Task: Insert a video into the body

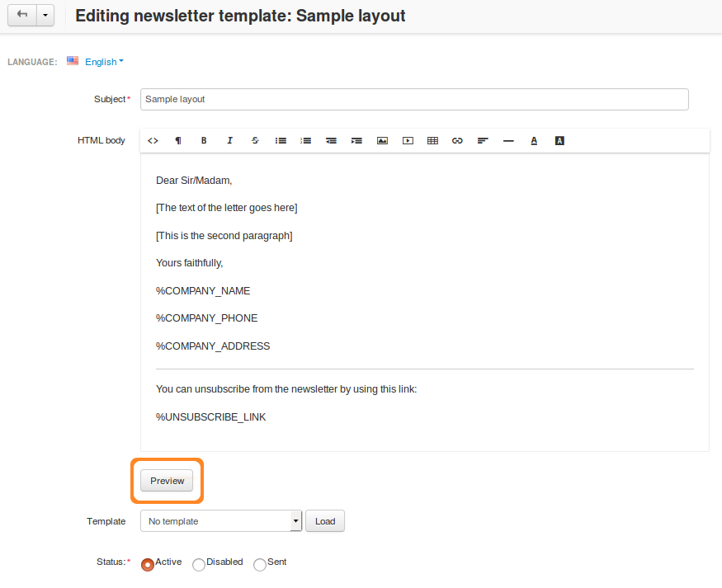Action: click(x=408, y=141)
